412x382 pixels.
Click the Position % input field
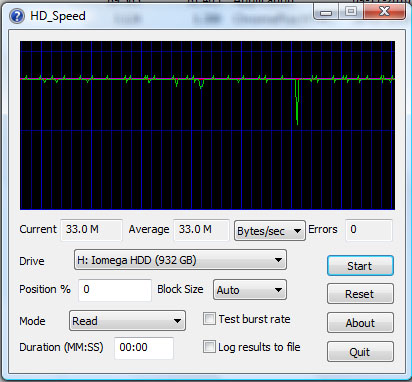(115, 289)
